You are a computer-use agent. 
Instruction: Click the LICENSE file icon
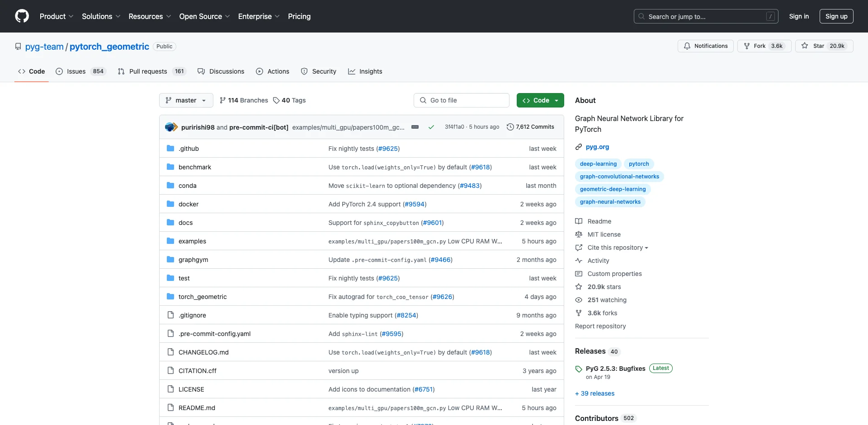(170, 389)
